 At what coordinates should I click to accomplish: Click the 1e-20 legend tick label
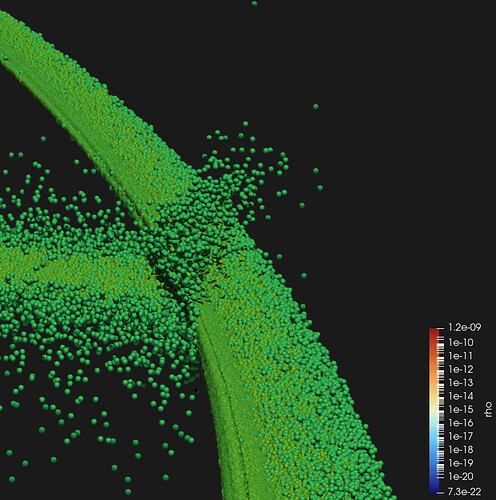461,476
